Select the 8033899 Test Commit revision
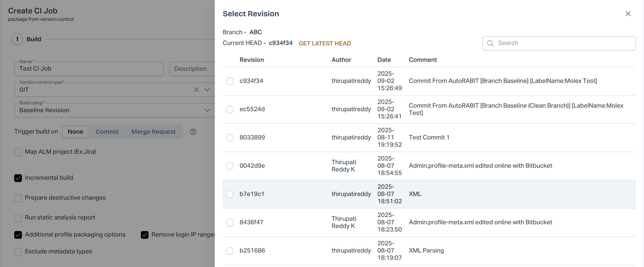 (x=230, y=138)
